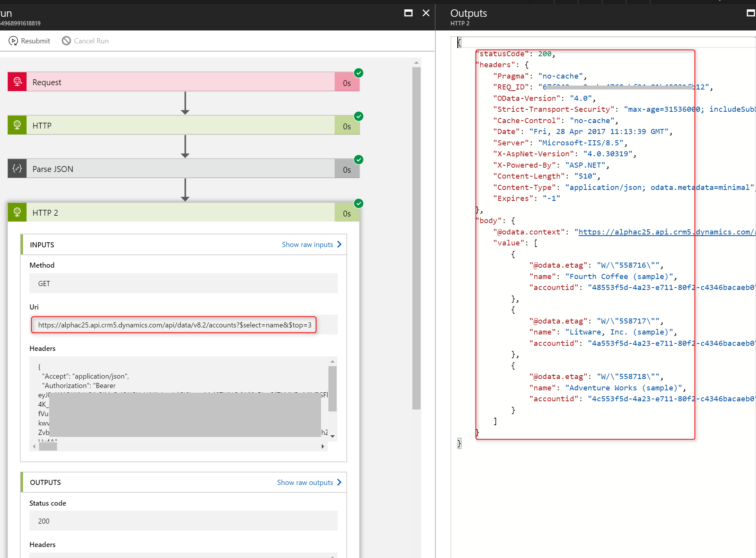Click the Headers horizontal scrollbar thumb
The image size is (756, 558).
coord(48,447)
